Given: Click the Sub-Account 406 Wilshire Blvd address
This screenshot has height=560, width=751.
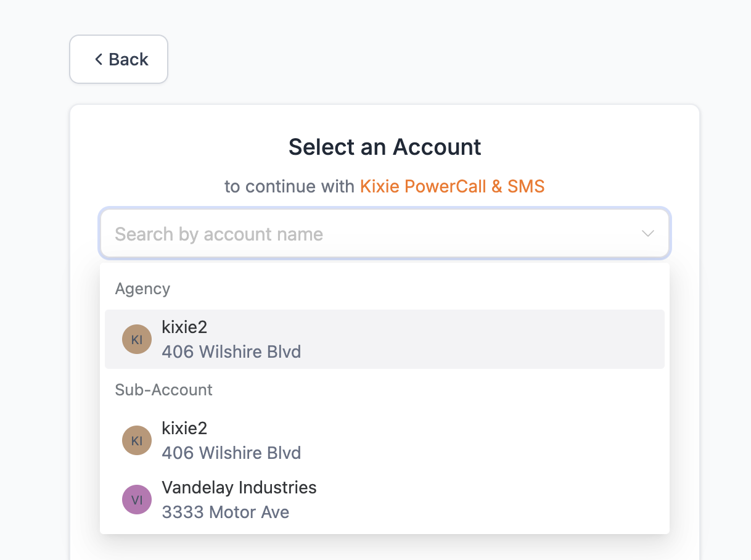Looking at the screenshot, I should (231, 453).
